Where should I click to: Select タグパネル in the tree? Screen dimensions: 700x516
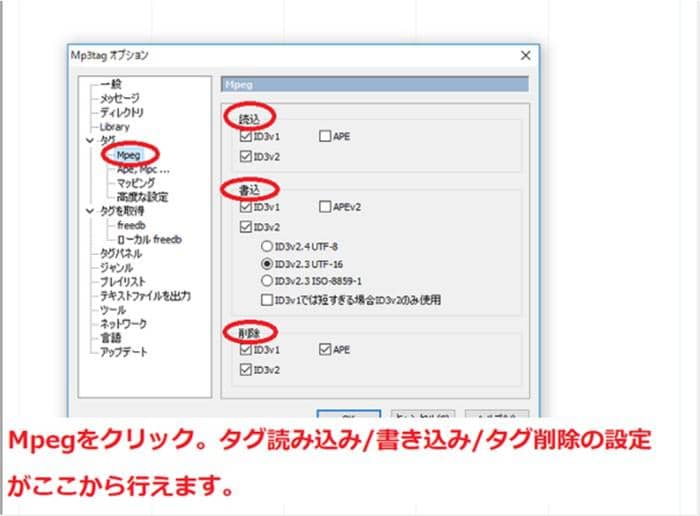point(121,254)
